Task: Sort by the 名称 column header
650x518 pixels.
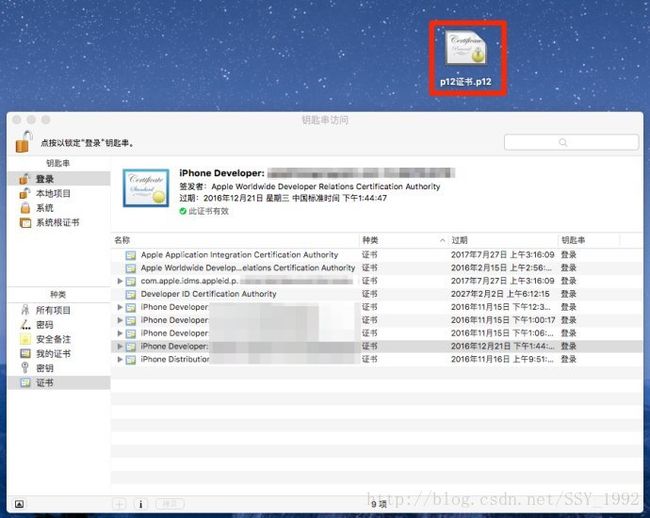Action: [235, 240]
